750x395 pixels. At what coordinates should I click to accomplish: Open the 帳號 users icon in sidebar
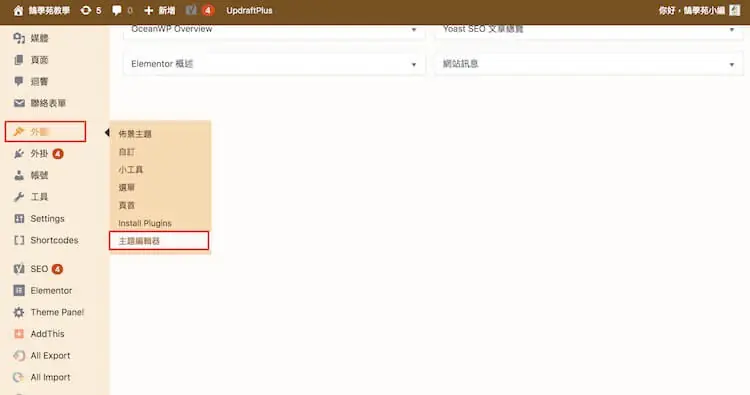[x=19, y=175]
